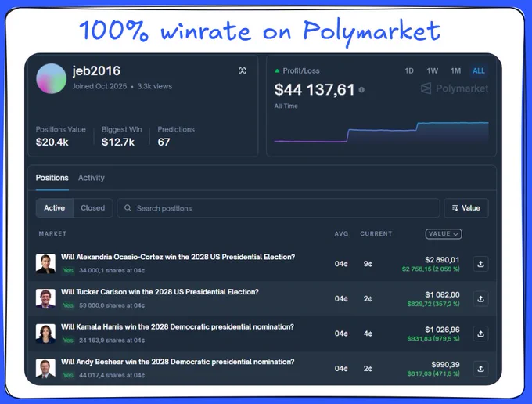Click the Predictions 67 stat
Image resolution: width=532 pixels, height=404 pixels.
pyautogui.click(x=176, y=136)
